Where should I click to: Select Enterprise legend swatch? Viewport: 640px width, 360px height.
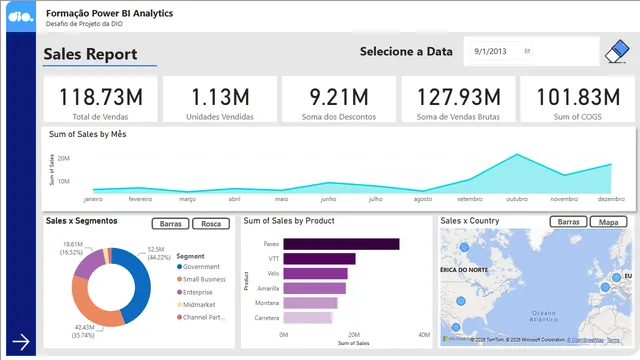179,292
